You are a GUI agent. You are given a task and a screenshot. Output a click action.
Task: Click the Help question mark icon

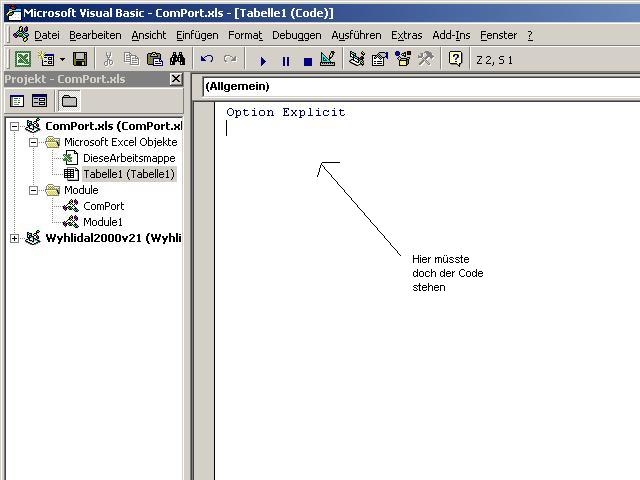(x=455, y=59)
